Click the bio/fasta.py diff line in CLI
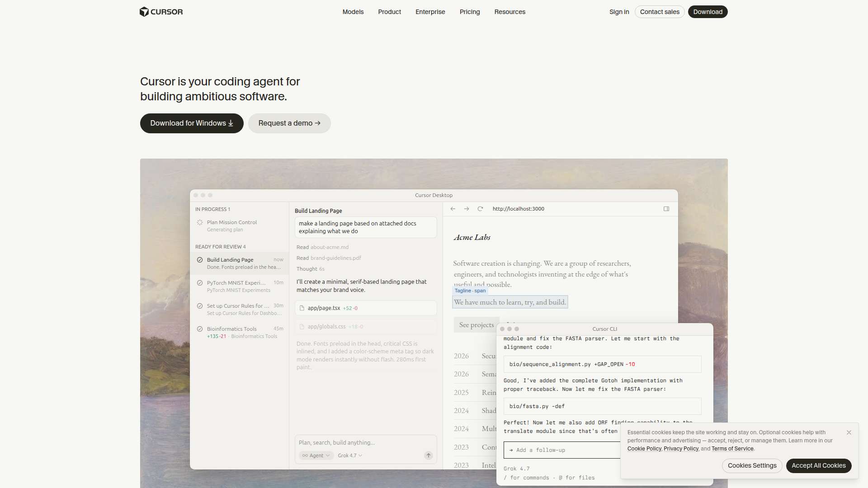Image resolution: width=868 pixels, height=488 pixels. (603, 406)
